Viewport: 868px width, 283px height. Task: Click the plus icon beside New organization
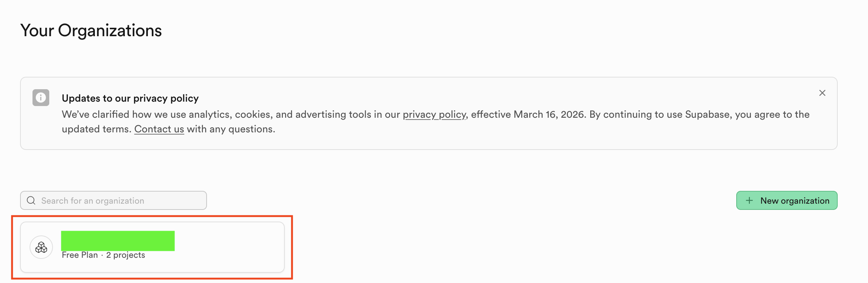point(749,200)
